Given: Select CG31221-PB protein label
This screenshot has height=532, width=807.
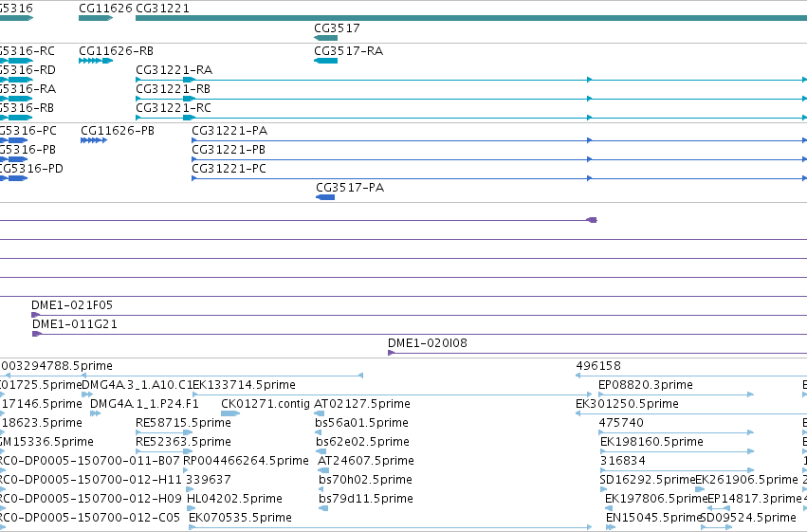Looking at the screenshot, I should pos(229,150).
